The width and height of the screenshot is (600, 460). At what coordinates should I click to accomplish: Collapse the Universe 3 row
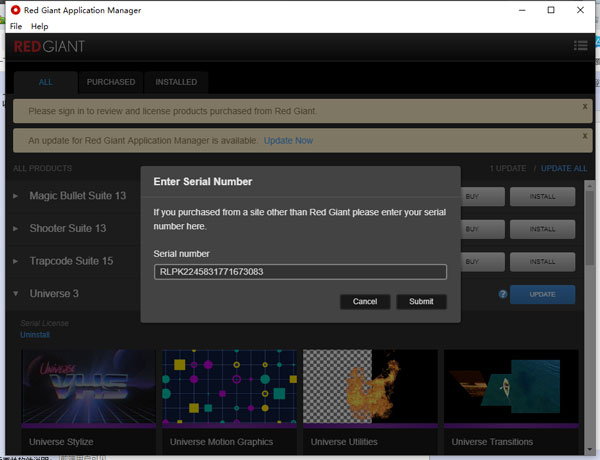tap(15, 294)
